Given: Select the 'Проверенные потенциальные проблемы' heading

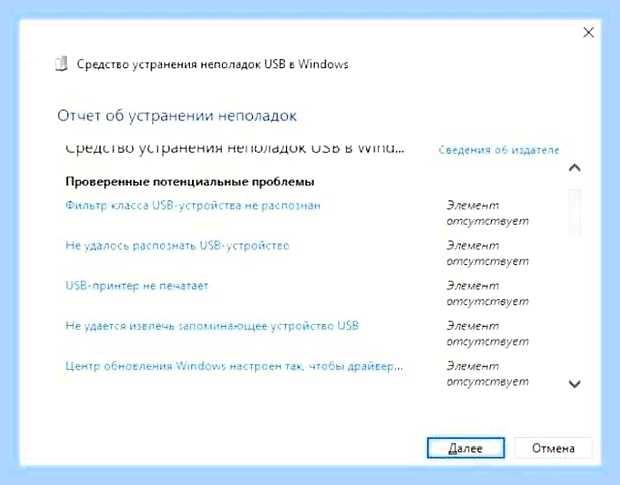Looking at the screenshot, I should click(190, 182).
